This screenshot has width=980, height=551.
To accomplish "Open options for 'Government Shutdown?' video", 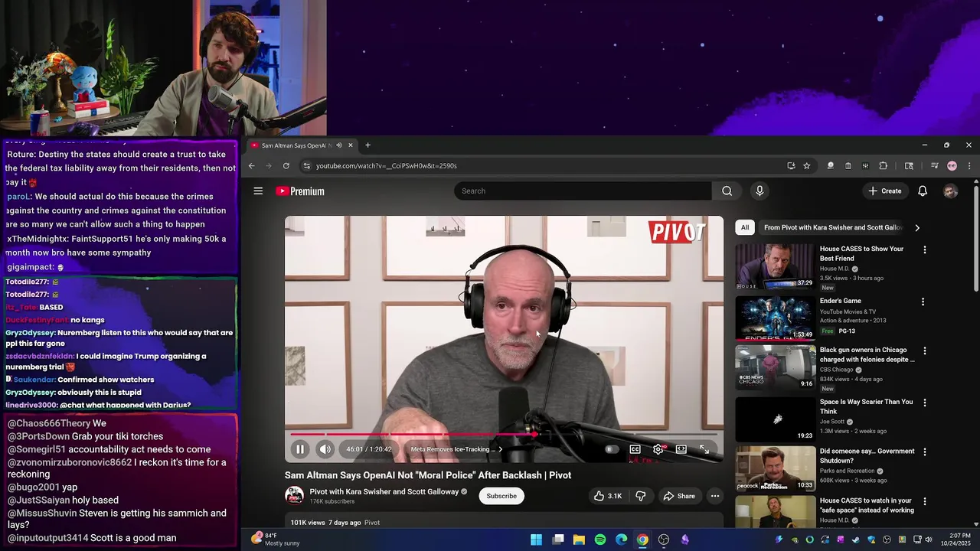I will [924, 452].
